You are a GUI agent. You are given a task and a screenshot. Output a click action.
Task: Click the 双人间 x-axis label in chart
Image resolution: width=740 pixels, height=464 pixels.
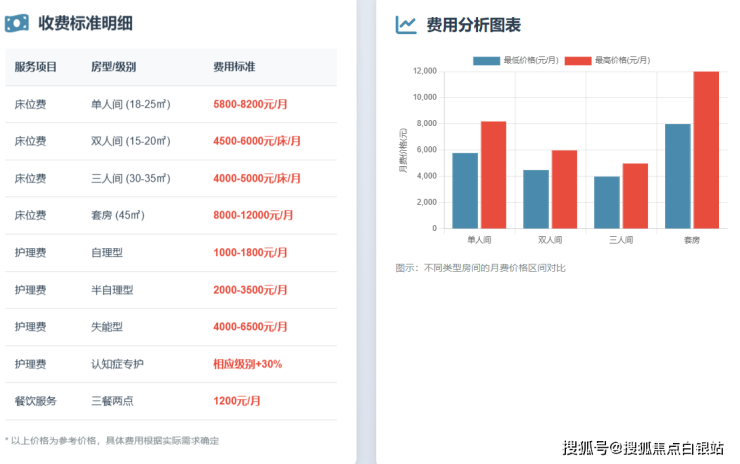pyautogui.click(x=550, y=241)
